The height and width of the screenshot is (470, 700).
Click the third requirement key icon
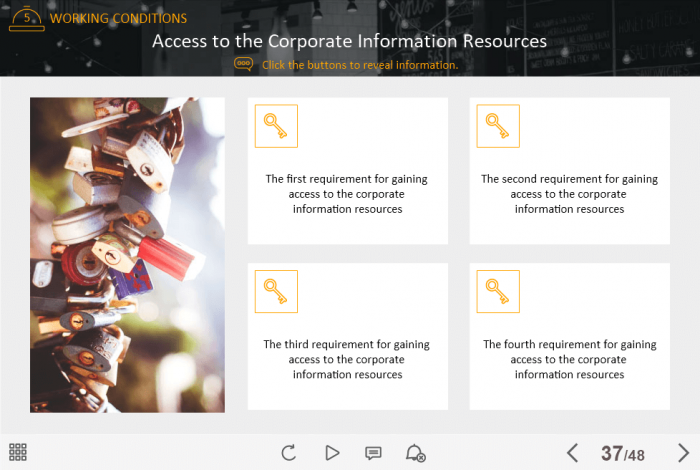tap(276, 291)
